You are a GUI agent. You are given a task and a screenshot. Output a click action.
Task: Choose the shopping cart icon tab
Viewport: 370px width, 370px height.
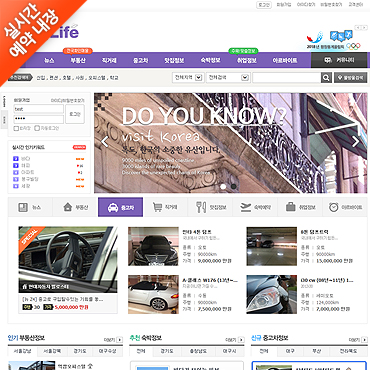coord(165,207)
